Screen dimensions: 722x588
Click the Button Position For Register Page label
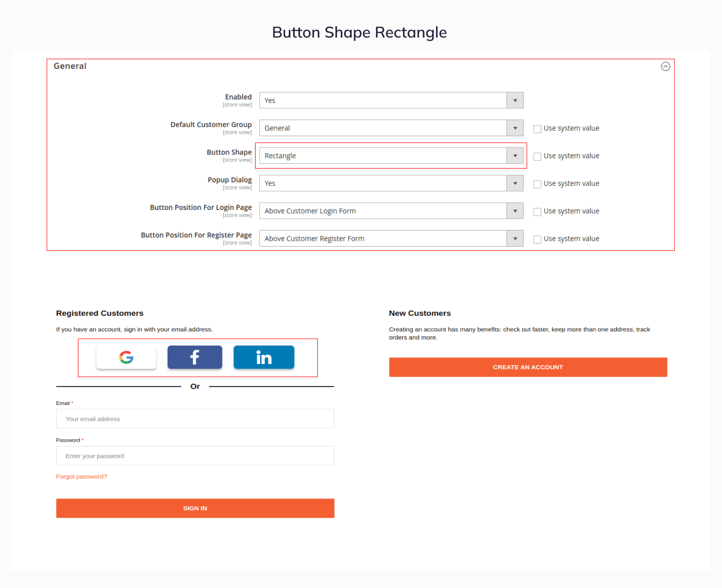pyautogui.click(x=196, y=235)
